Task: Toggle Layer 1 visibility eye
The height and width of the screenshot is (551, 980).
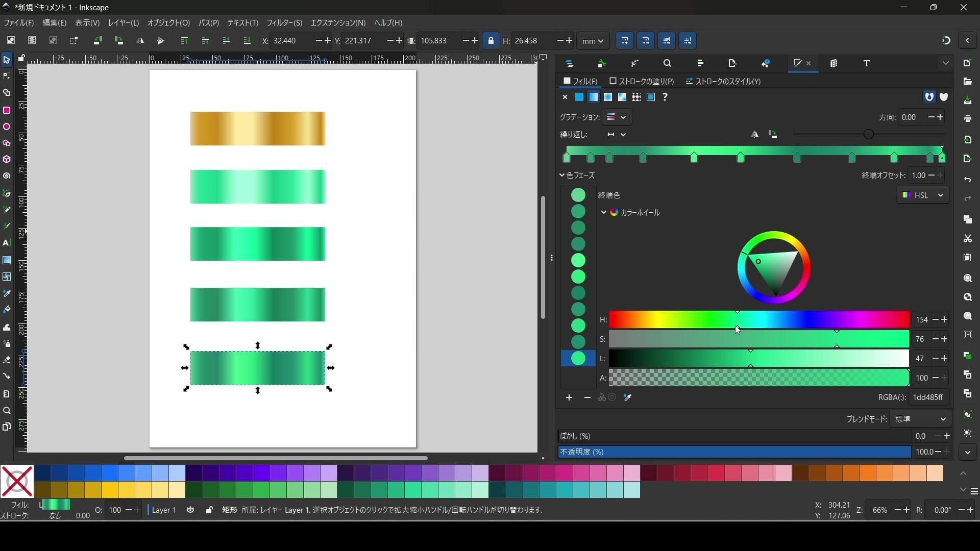Action: point(190,510)
